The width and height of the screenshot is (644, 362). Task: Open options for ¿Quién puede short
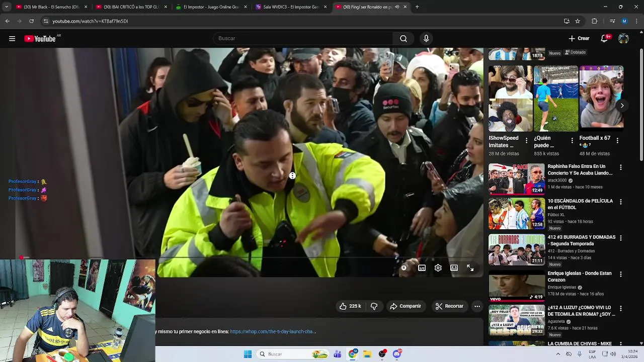pos(572,141)
